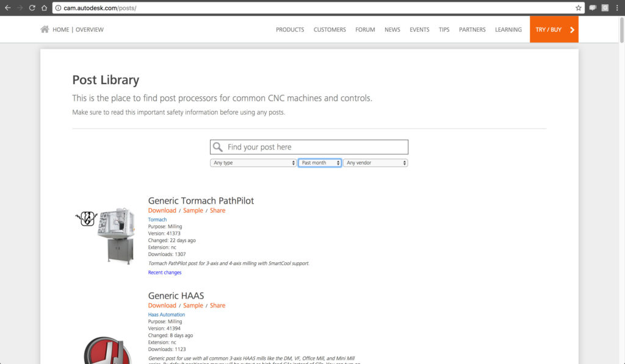The image size is (625, 364).
Task: Go back using the browser back arrow
Action: click(7, 7)
